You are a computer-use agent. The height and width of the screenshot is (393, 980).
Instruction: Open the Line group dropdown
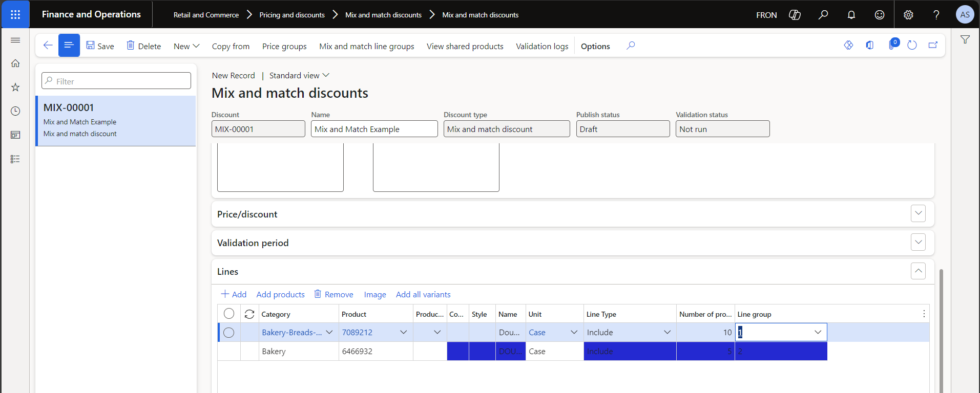[x=818, y=332]
